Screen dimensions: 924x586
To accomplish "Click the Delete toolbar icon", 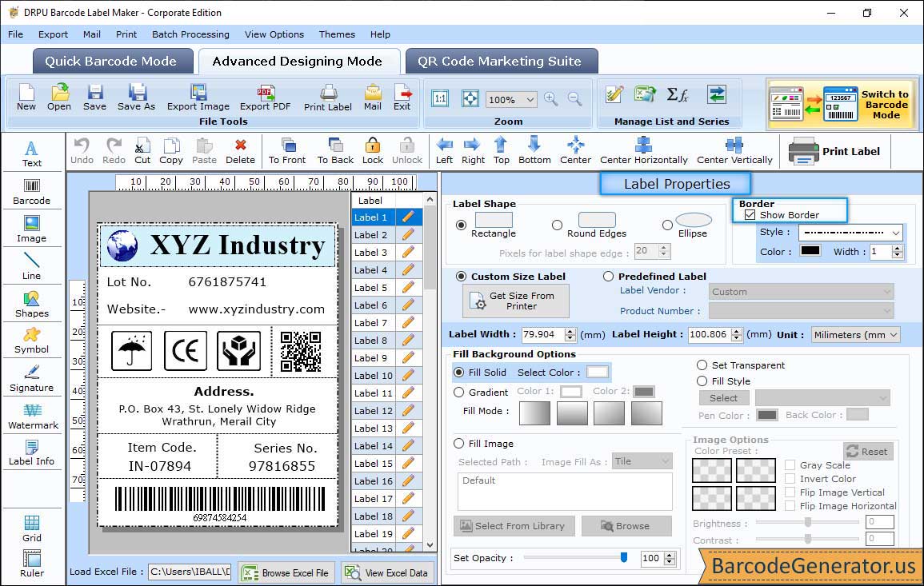I will pyautogui.click(x=241, y=151).
